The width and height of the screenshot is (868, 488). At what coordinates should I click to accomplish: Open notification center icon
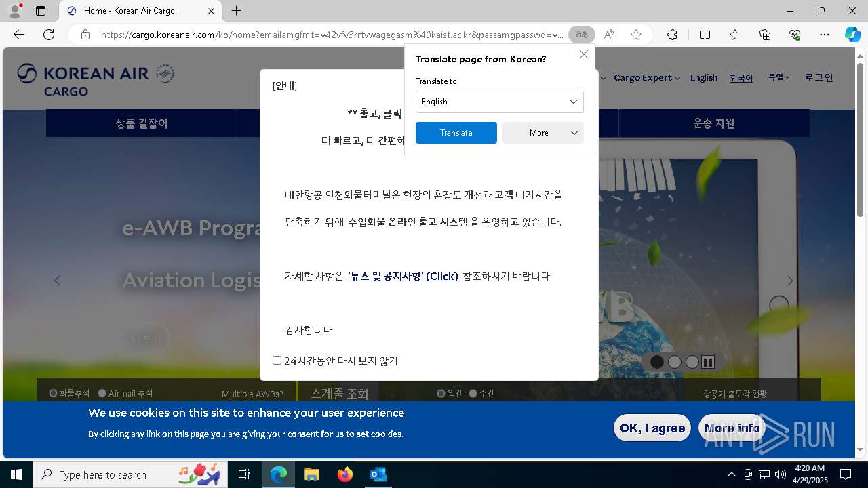coord(846,474)
